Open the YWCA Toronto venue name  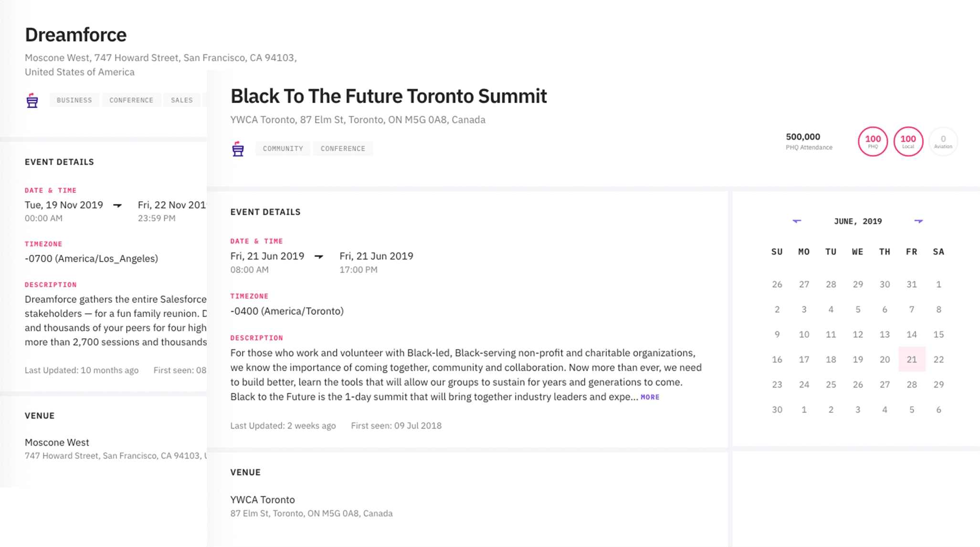[263, 500]
